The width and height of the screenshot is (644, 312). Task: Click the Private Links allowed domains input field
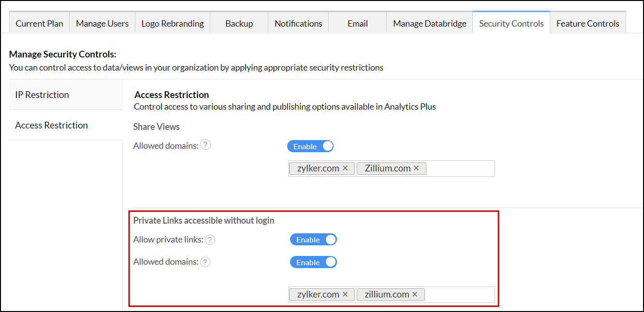458,295
